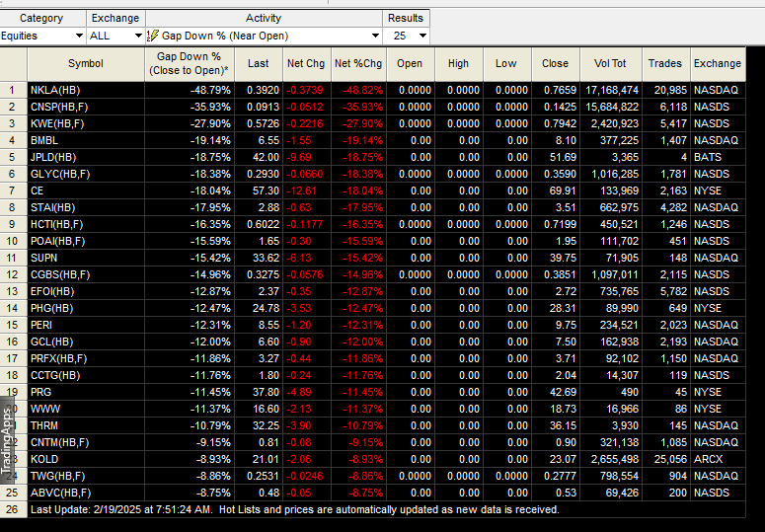This screenshot has width=765, height=532.
Task: Click the Low column header
Action: point(506,64)
